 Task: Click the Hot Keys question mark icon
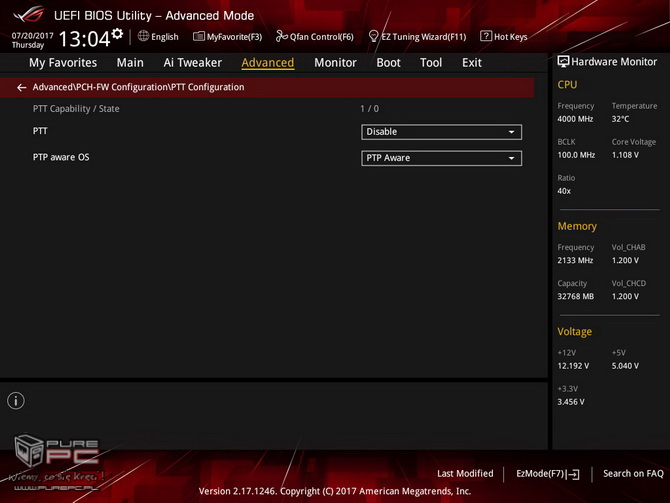[x=485, y=36]
